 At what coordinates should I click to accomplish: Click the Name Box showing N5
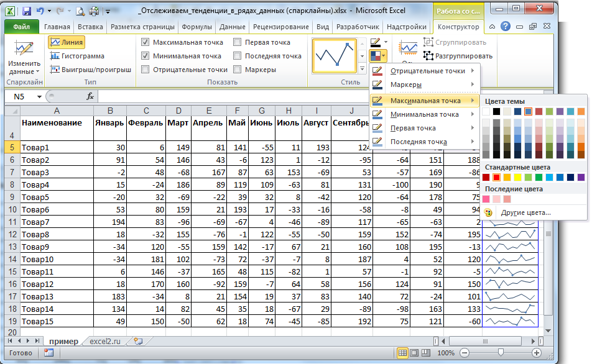[x=20, y=96]
